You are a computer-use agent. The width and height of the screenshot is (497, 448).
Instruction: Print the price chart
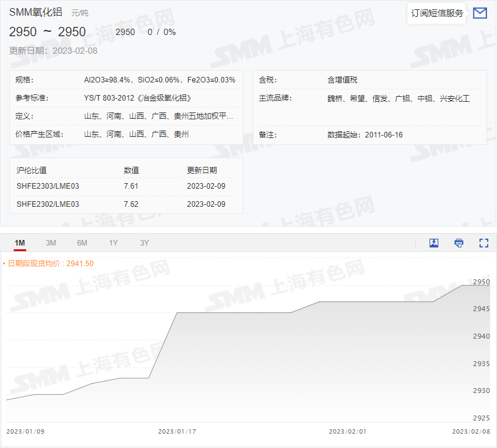tap(459, 243)
